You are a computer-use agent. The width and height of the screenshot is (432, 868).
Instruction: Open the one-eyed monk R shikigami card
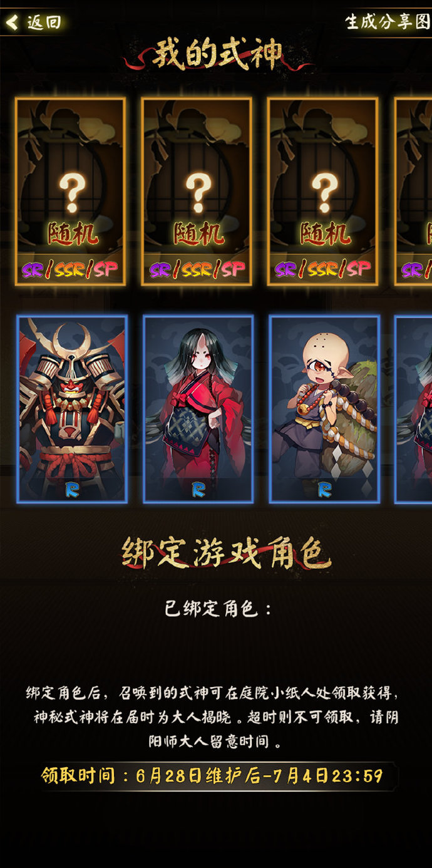324,409
